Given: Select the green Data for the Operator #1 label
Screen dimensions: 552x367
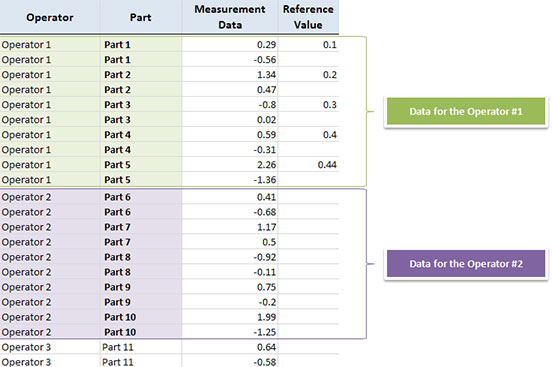Looking at the screenshot, I should pos(466,111).
